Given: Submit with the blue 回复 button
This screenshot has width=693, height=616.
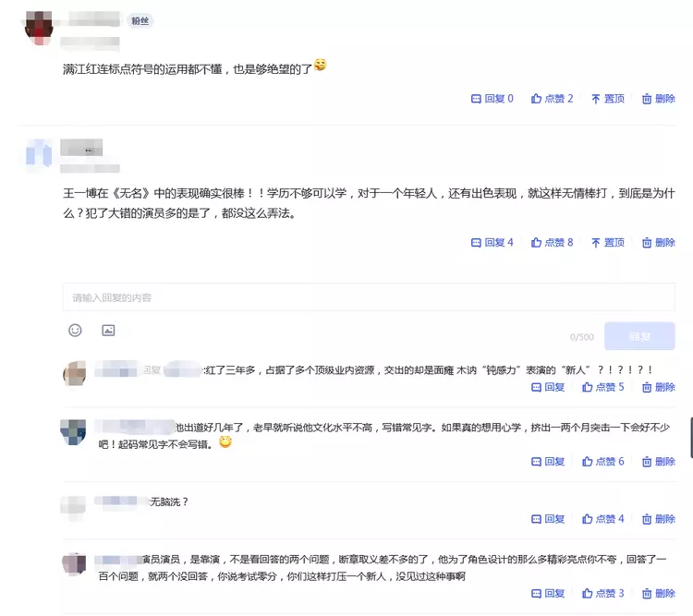Looking at the screenshot, I should click(639, 336).
